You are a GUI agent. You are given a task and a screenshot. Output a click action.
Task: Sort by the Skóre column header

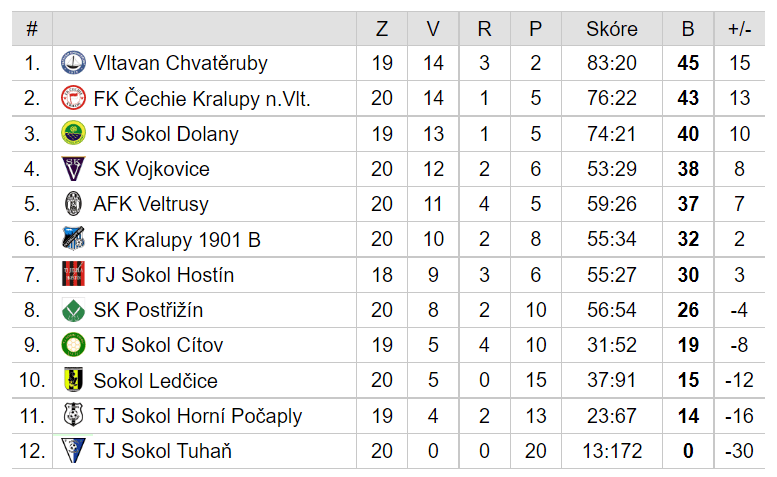[611, 29]
